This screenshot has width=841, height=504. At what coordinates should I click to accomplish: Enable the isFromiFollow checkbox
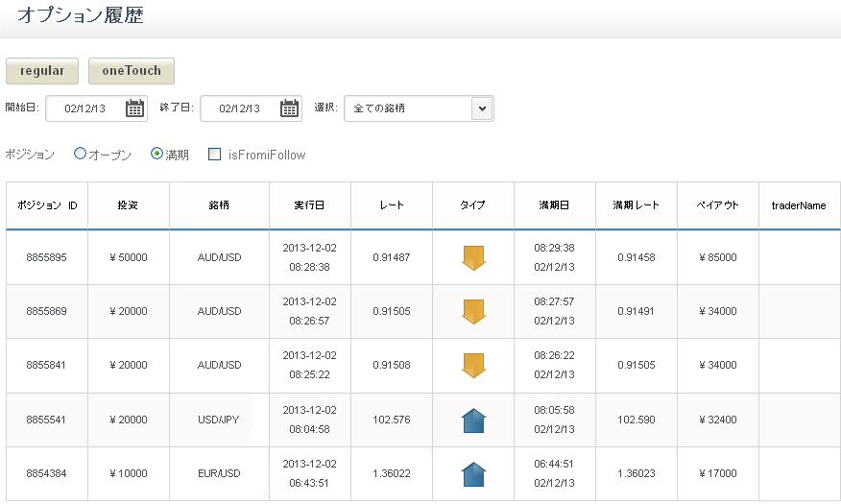pyautogui.click(x=214, y=155)
